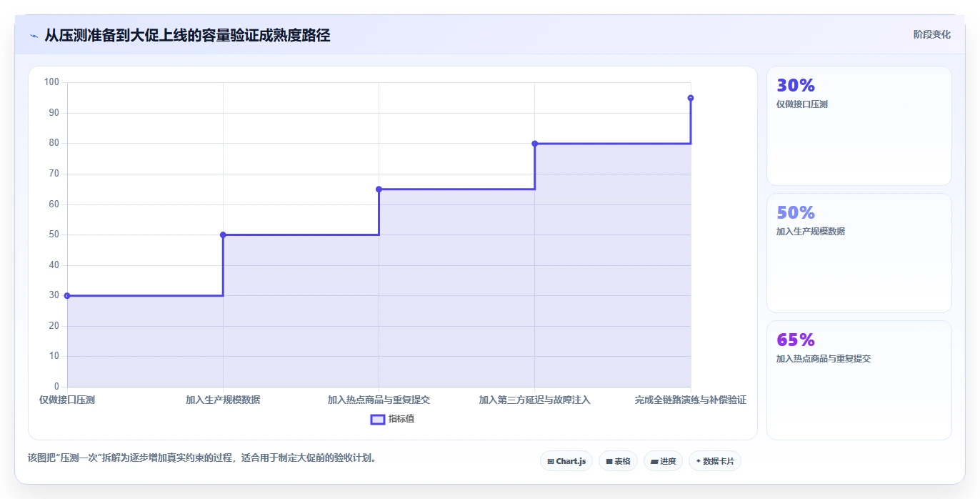This screenshot has width=980, height=499.
Task: Select the 表格 tag
Action: tap(618, 461)
